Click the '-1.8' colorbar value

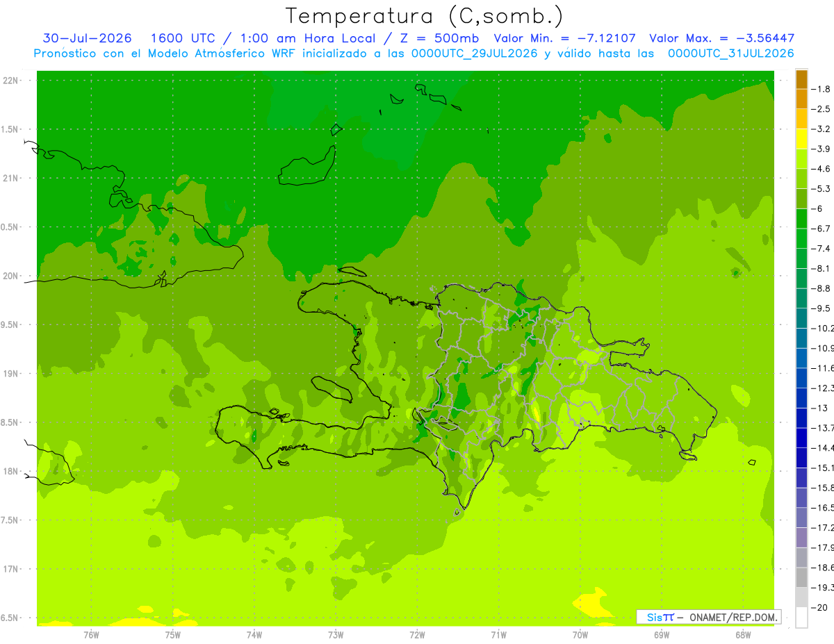point(821,89)
